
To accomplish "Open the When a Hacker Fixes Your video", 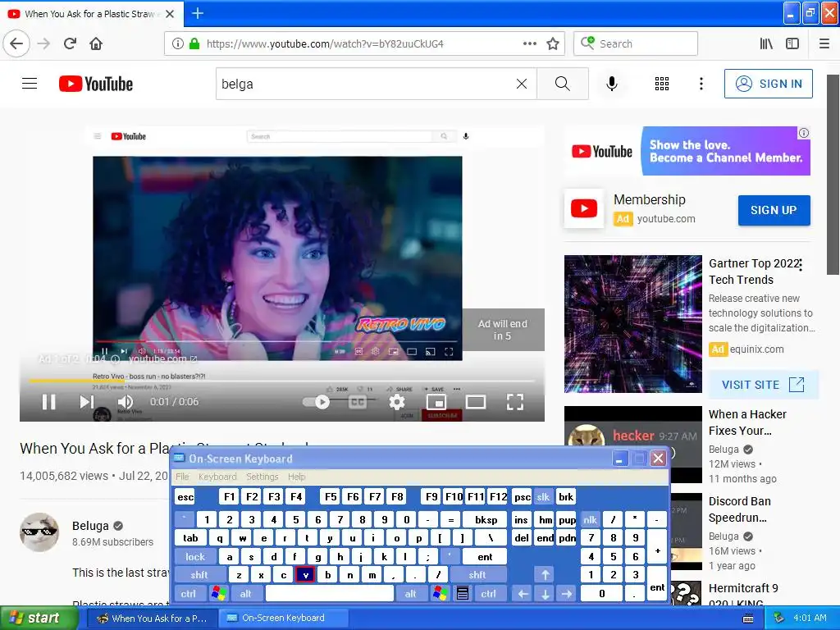I will click(747, 422).
